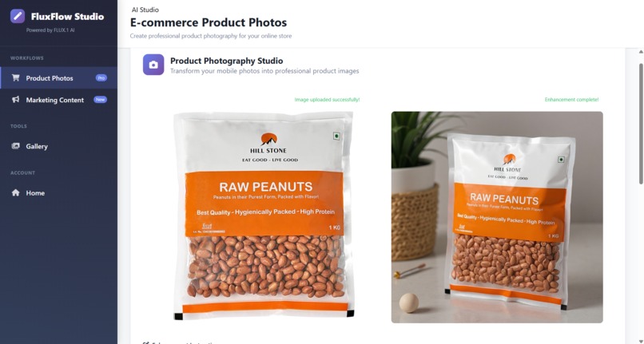This screenshot has height=344, width=644.
Task: Select the uploaded original Raw Peanuts image
Action: pyautogui.click(x=264, y=216)
